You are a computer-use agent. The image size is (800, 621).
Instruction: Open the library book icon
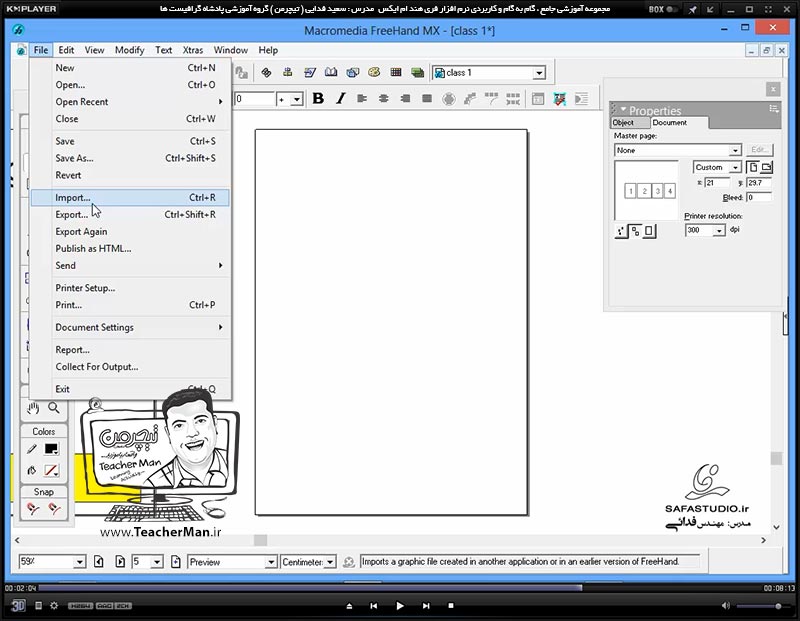pos(331,72)
